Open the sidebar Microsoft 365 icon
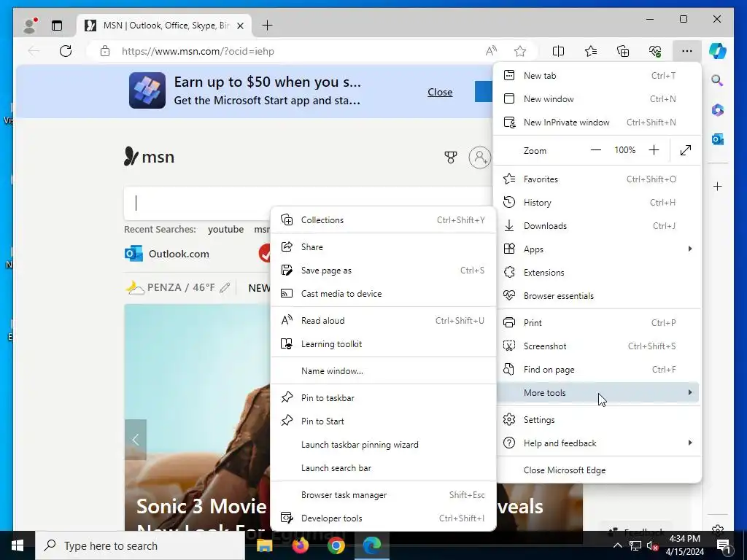Image resolution: width=747 pixels, height=560 pixels. point(718,110)
